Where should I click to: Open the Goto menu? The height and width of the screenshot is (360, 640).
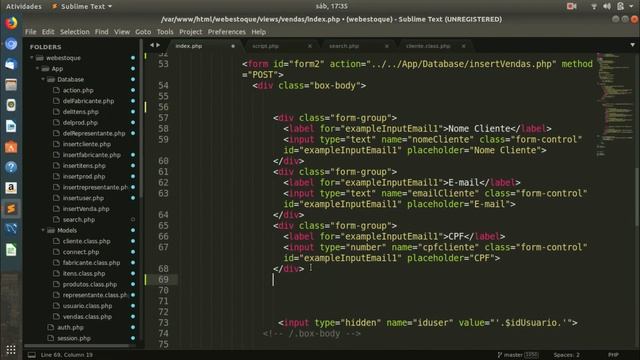click(x=143, y=32)
